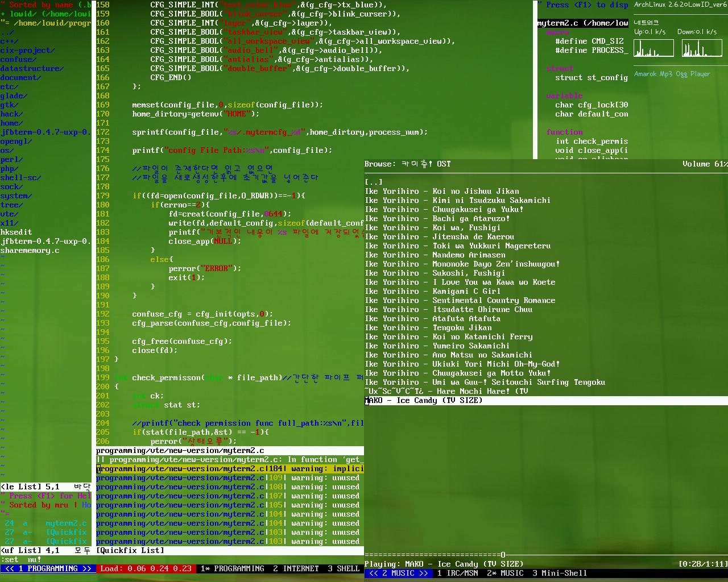Switch to the 2 INTERNET window tab

(x=296, y=568)
